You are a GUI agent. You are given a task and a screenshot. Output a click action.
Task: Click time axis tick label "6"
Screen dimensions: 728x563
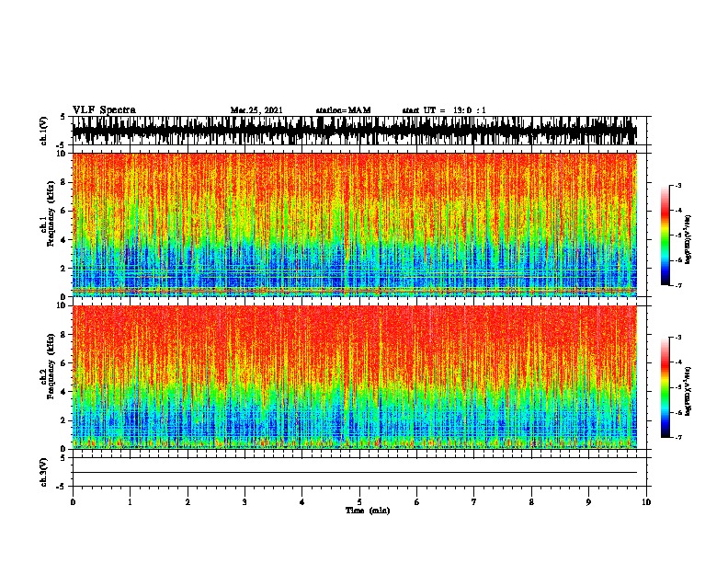pyautogui.click(x=417, y=502)
